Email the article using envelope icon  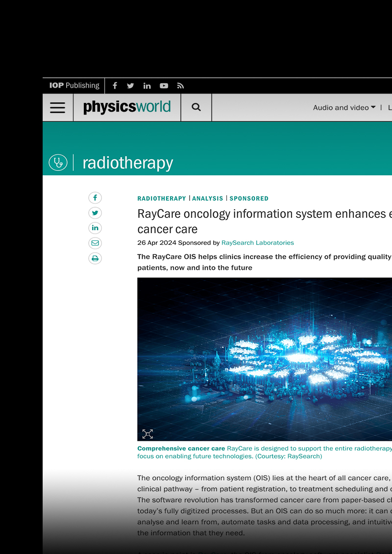tap(95, 243)
